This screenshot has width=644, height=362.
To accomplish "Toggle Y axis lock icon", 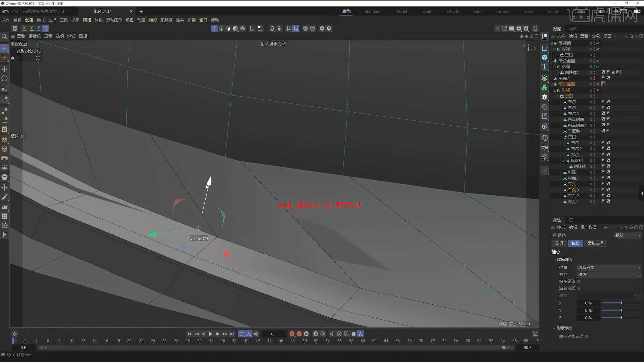I will 31,28.
